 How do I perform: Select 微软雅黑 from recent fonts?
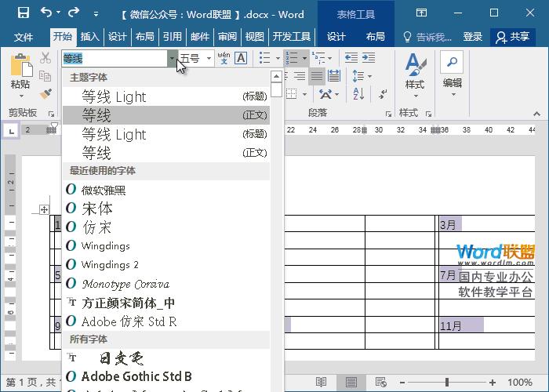point(166,190)
